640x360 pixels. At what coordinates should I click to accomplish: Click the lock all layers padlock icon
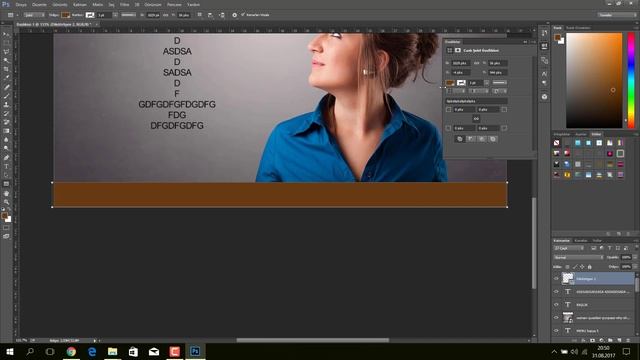coord(589,267)
